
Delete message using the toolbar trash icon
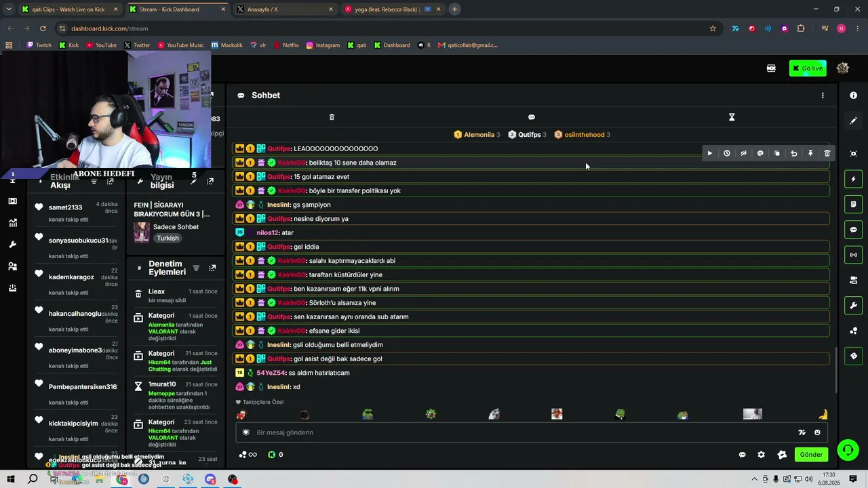[827, 153]
